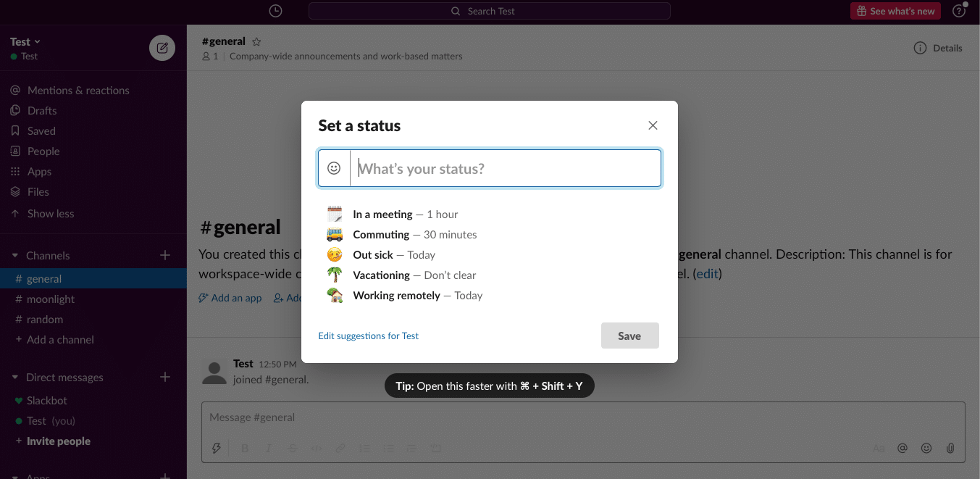Toggle the Aa formatting visibility button
Viewport: 980px width, 479px height.
pos(879,449)
